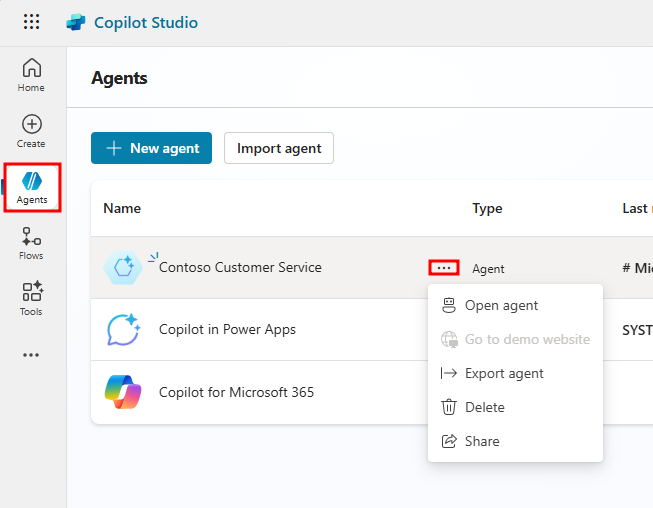The width and height of the screenshot is (653, 508).
Task: Click the Copilot in Power Apps icon
Action: point(123,330)
